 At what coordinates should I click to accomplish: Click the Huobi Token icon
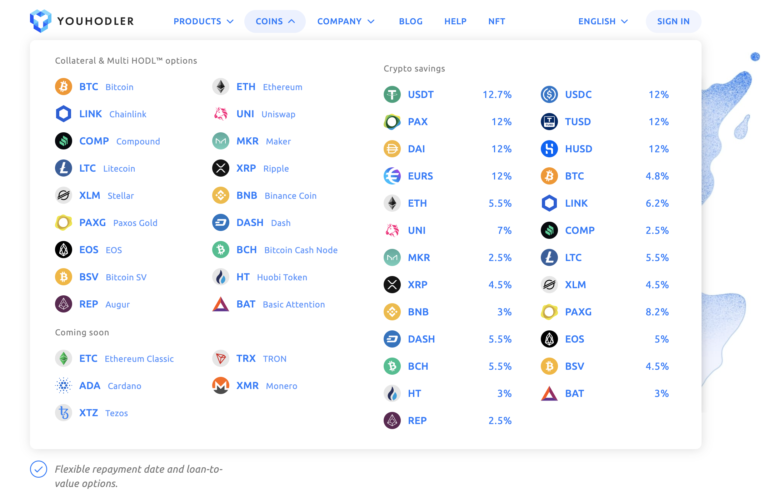point(220,277)
